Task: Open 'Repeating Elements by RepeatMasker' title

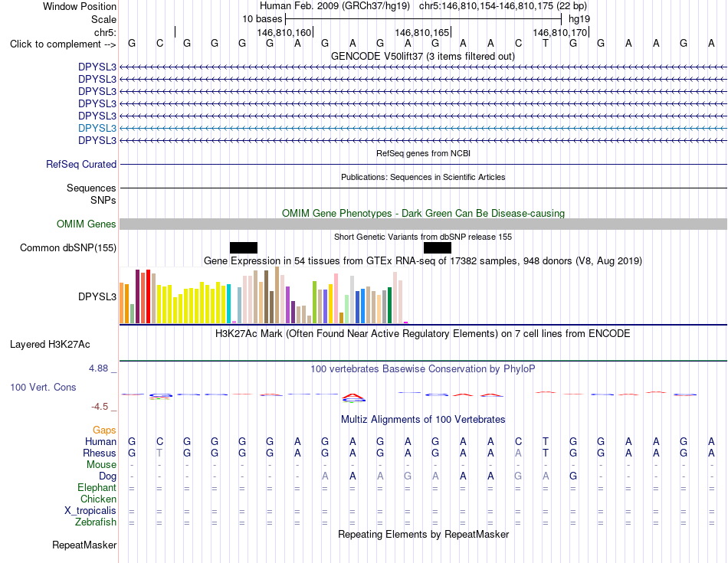Action: click(x=423, y=534)
